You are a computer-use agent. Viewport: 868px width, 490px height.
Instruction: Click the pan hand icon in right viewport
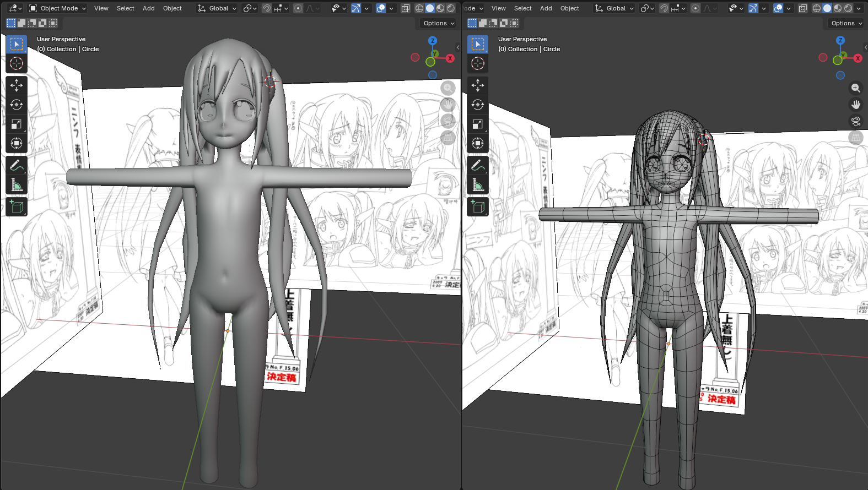(x=856, y=105)
